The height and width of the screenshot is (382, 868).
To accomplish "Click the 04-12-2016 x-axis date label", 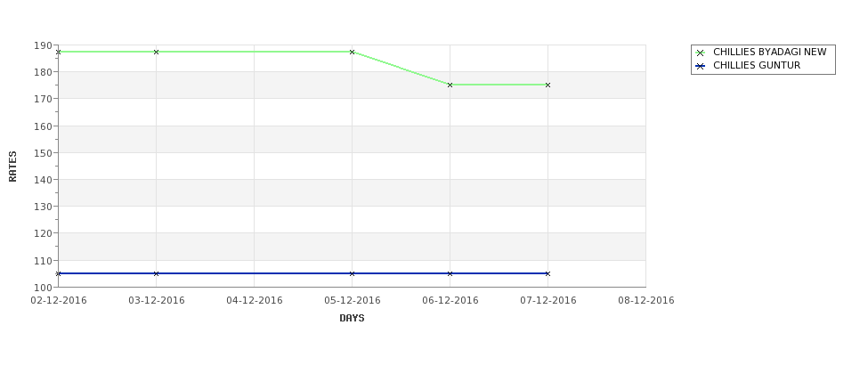I will click(254, 300).
